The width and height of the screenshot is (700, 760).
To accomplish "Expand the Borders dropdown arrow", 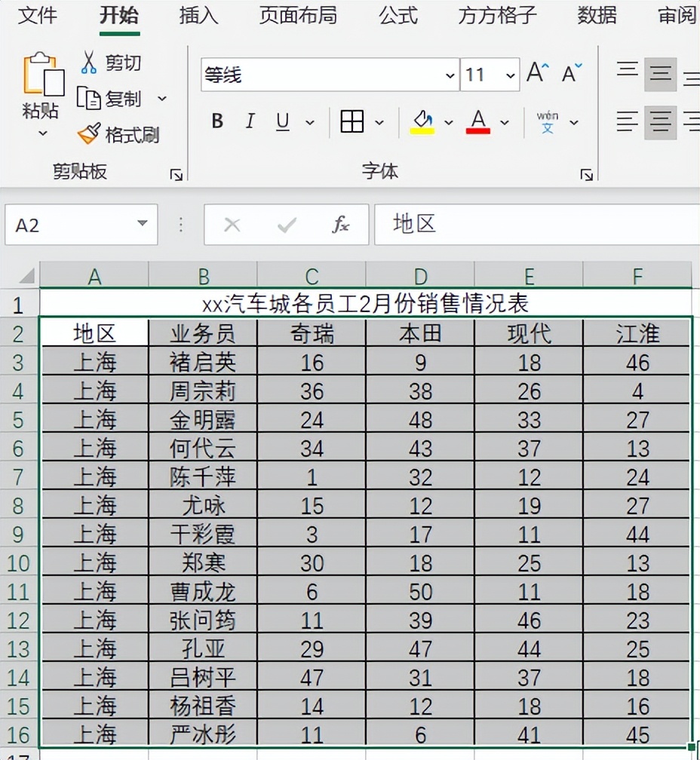I will [380, 122].
